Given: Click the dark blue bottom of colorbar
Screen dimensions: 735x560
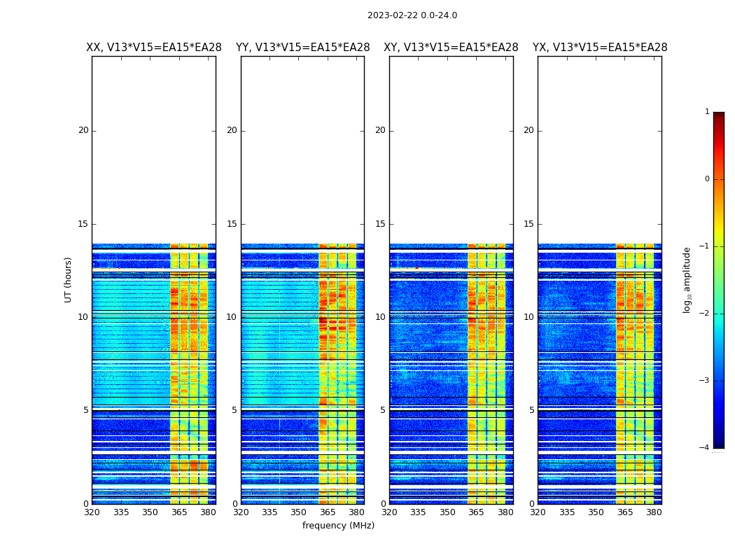Looking at the screenshot, I should coord(718,443).
